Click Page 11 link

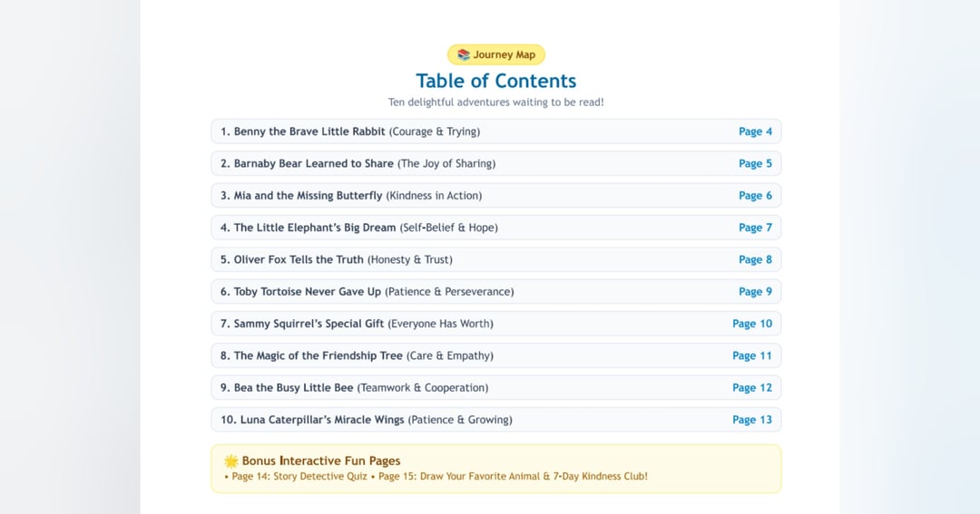(752, 355)
